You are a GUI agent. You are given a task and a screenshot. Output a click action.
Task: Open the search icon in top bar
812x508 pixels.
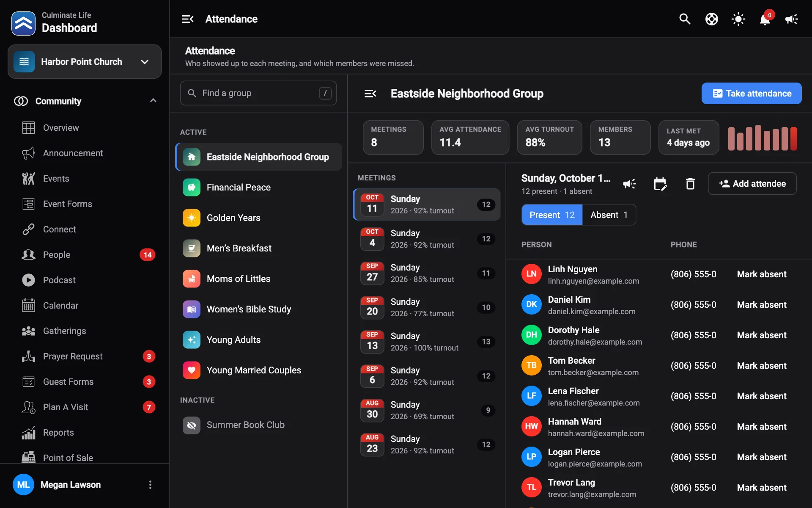pyautogui.click(x=685, y=19)
